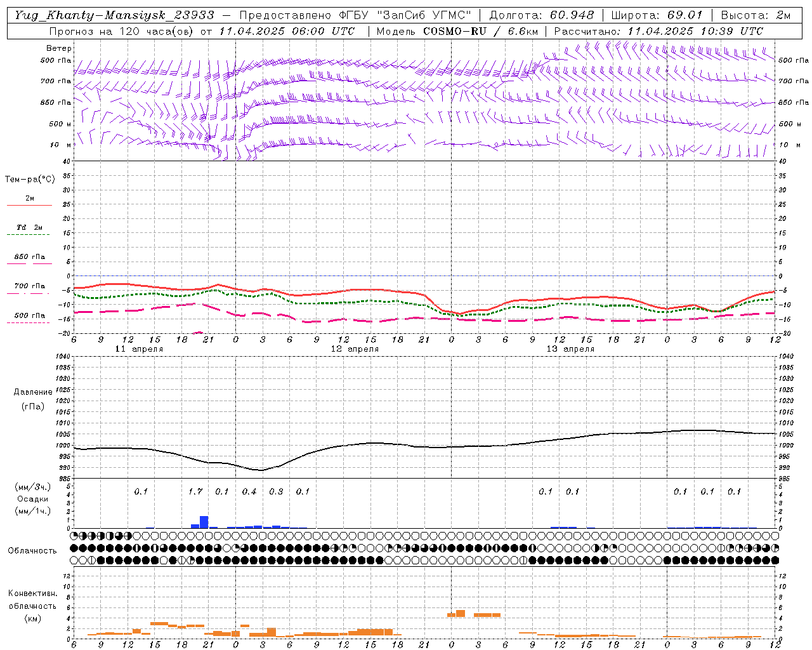Screen dimensions: 812x650
Task: Click the Высота: 2м header field
Action: click(756, 15)
